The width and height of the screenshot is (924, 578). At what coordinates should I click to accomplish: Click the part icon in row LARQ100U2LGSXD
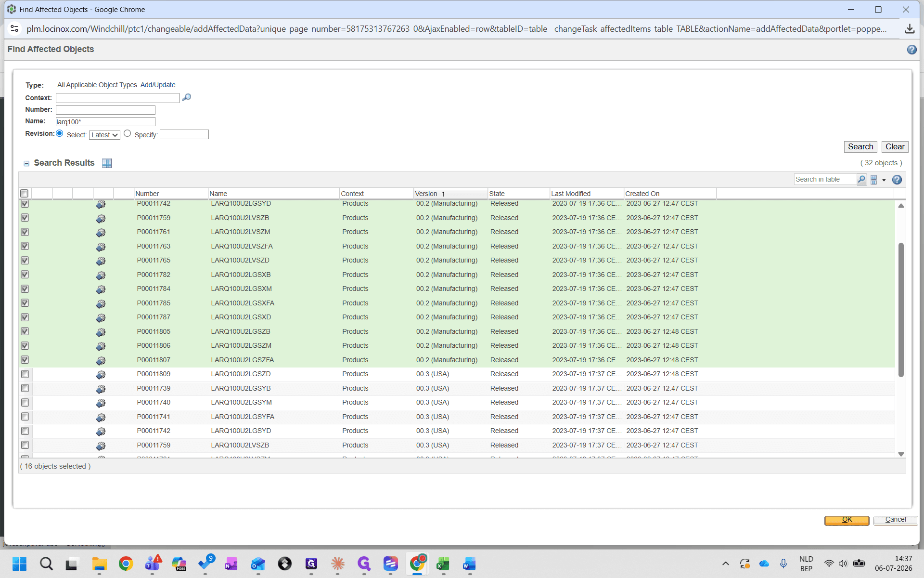101,318
